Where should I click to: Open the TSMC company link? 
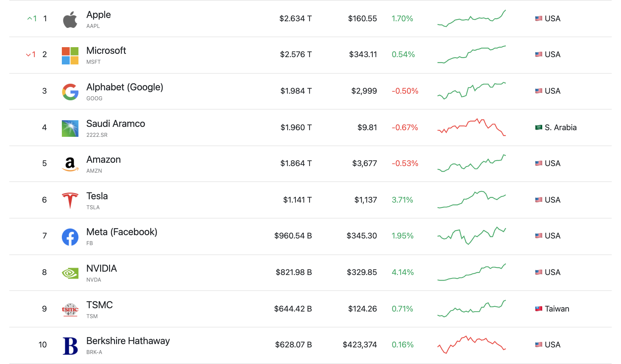[x=99, y=305]
